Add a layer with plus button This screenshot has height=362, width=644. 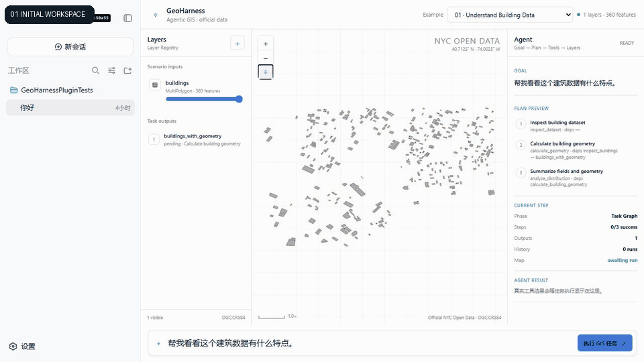[x=237, y=44]
